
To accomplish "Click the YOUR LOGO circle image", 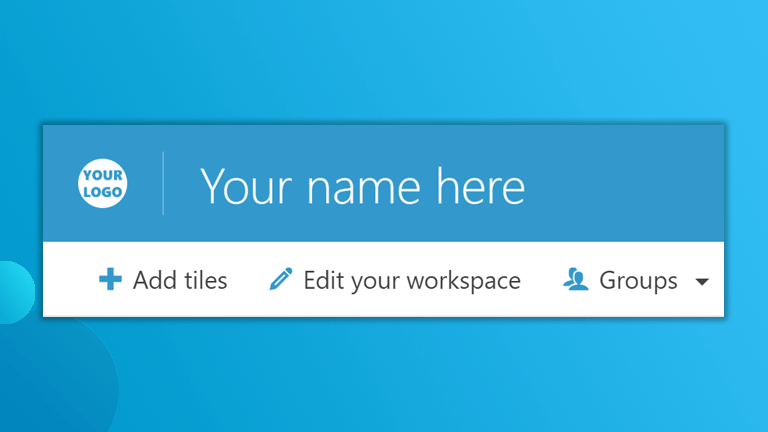I will click(x=102, y=183).
